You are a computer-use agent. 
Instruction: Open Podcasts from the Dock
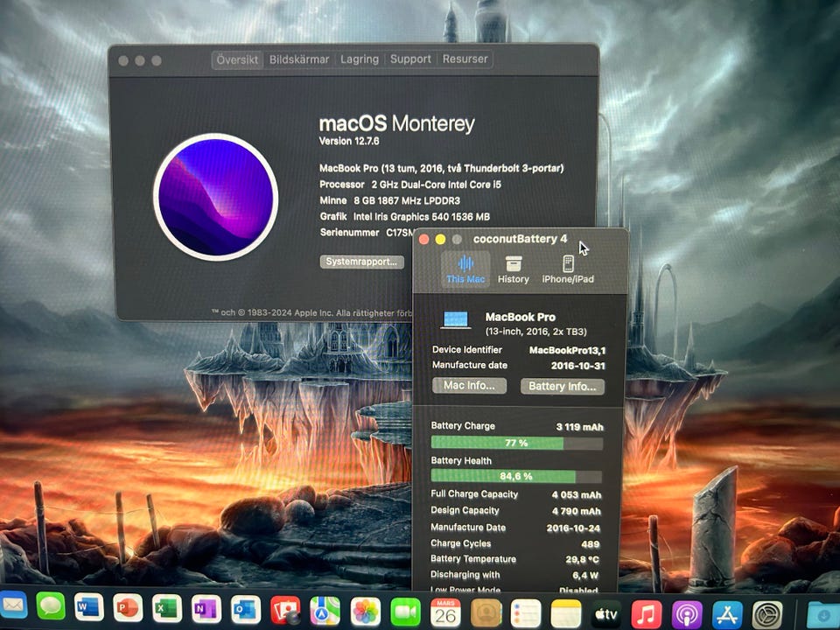click(x=687, y=614)
